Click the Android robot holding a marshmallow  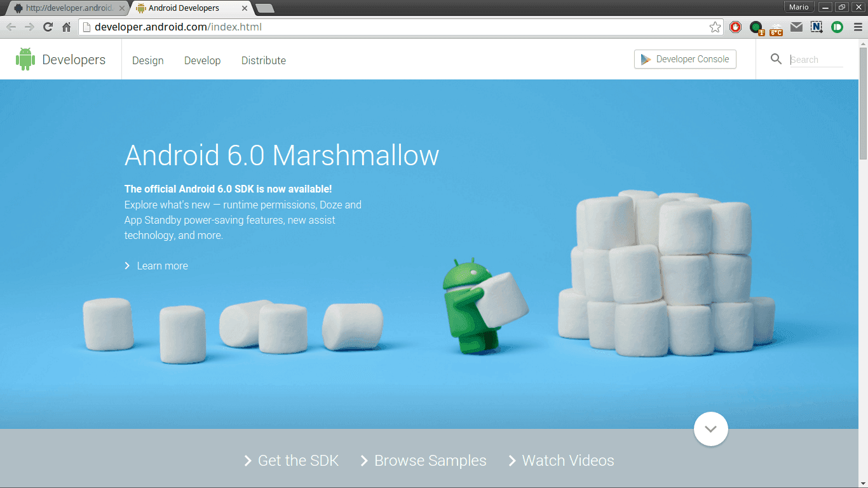pyautogui.click(x=485, y=307)
